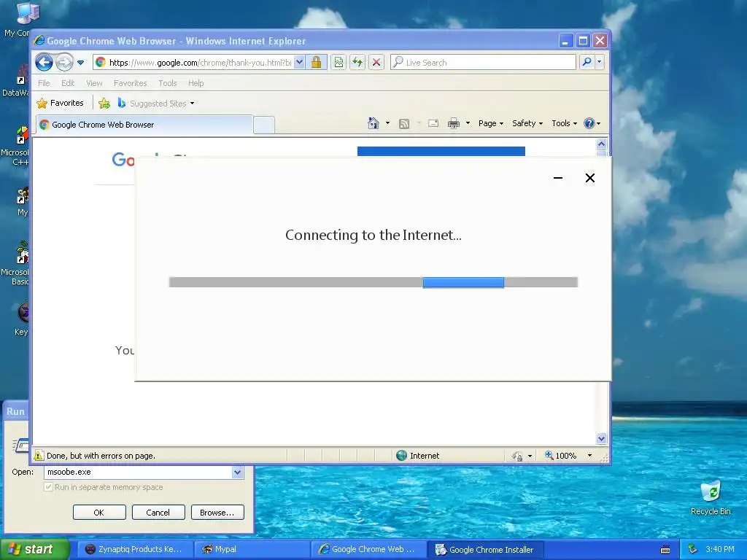
Task: Open search provider options dropdown
Action: click(600, 62)
